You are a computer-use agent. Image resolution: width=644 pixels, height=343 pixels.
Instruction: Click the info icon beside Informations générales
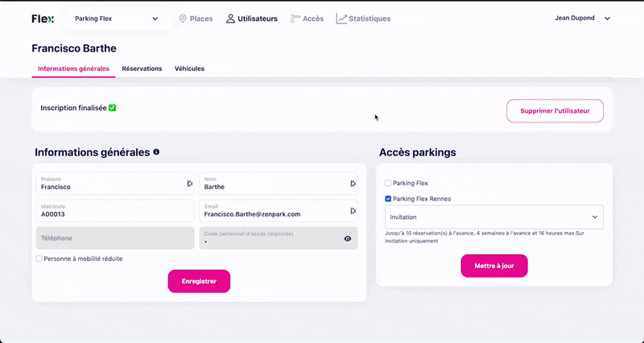click(156, 152)
